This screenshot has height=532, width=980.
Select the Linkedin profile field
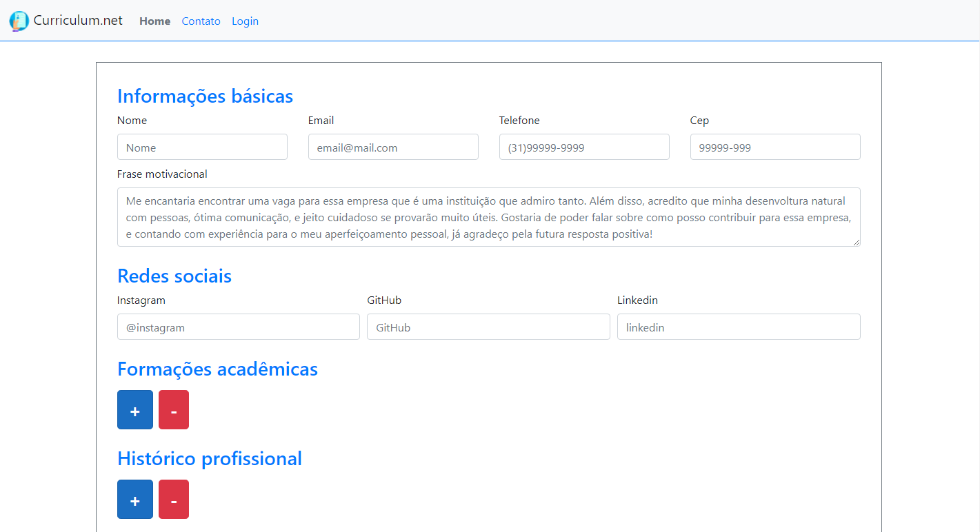point(738,327)
